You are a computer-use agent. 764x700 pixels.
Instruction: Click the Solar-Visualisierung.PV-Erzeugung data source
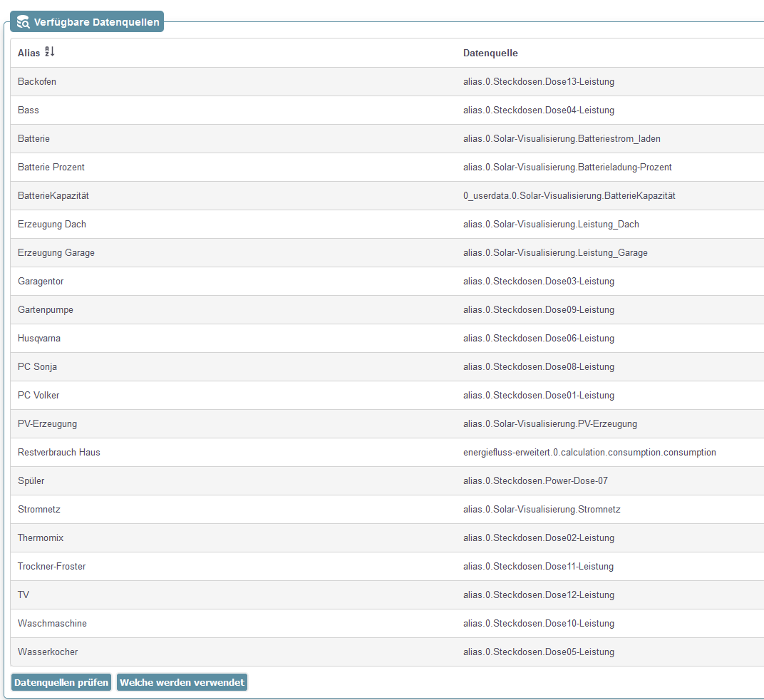[550, 423]
